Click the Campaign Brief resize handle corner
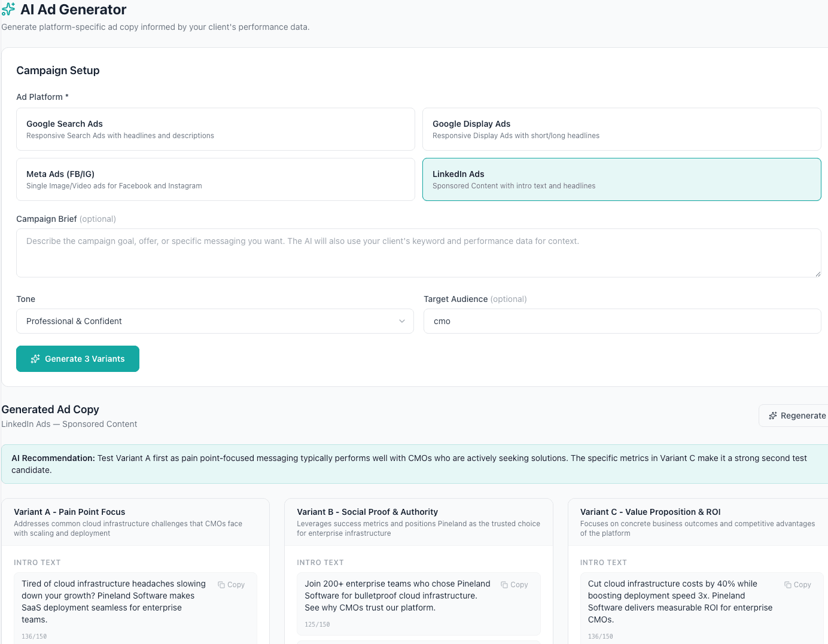Viewport: 828px width, 644px height. pyautogui.click(x=817, y=273)
